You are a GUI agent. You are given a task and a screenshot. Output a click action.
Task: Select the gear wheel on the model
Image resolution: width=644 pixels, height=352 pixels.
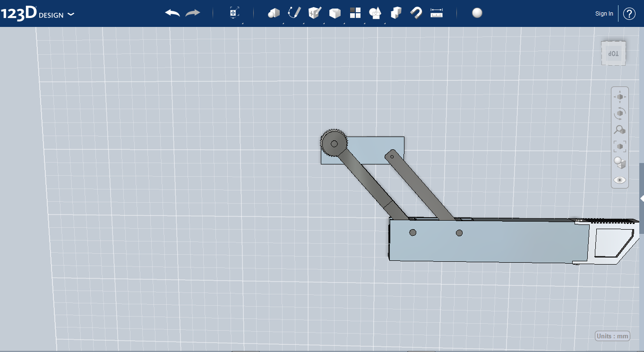click(x=334, y=143)
